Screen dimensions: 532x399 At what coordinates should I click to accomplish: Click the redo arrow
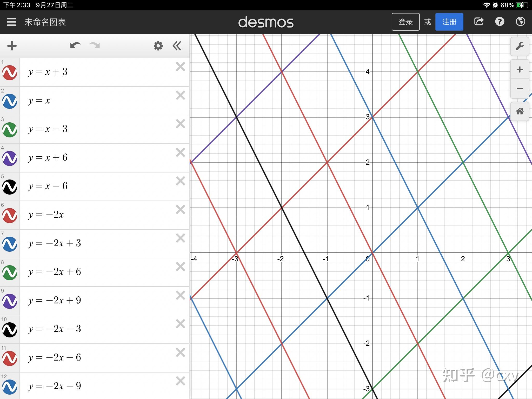coord(94,46)
